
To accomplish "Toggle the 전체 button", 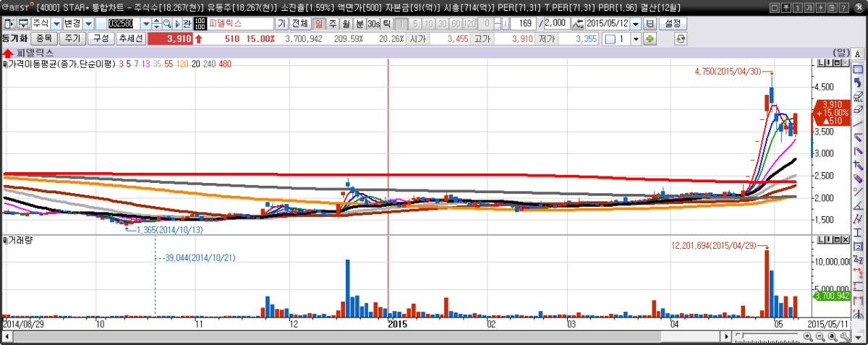I will tap(299, 24).
